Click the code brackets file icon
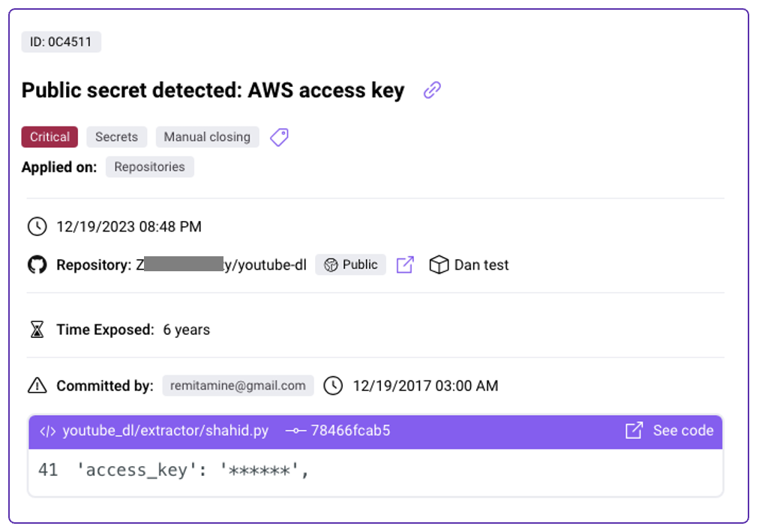Image resolution: width=759 pixels, height=532 pixels. (x=48, y=431)
